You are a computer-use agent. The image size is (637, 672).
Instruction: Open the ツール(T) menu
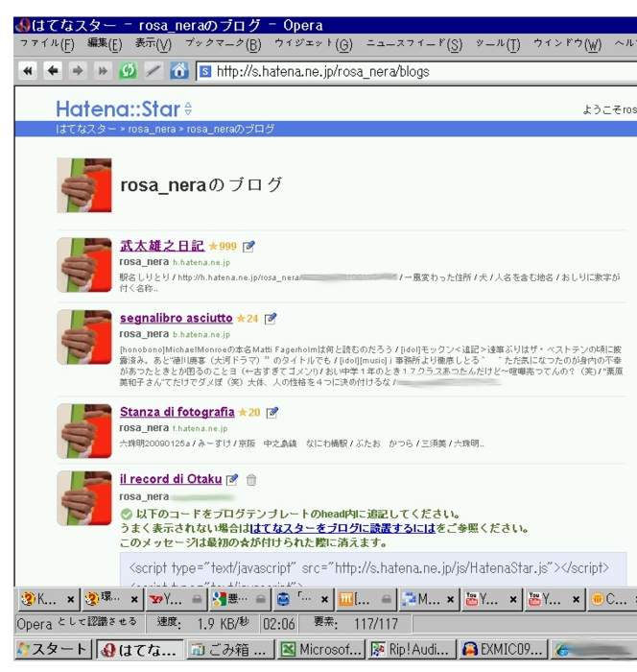coord(498,44)
